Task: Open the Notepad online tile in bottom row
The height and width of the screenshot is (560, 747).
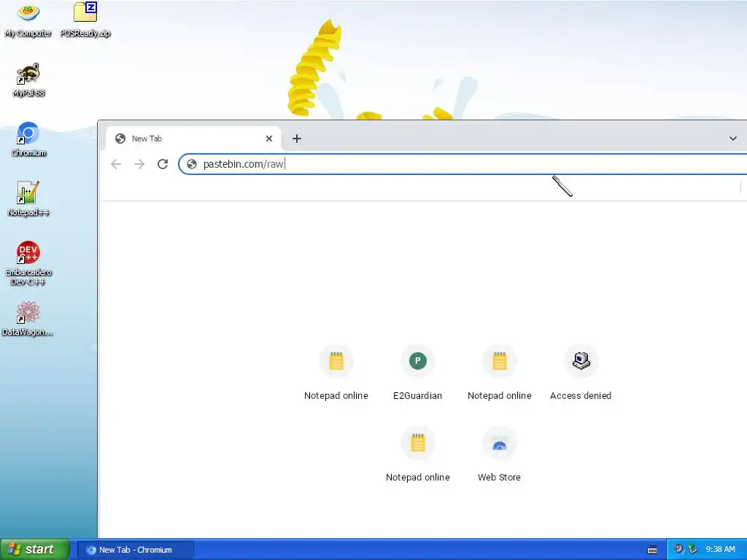Action: (418, 455)
